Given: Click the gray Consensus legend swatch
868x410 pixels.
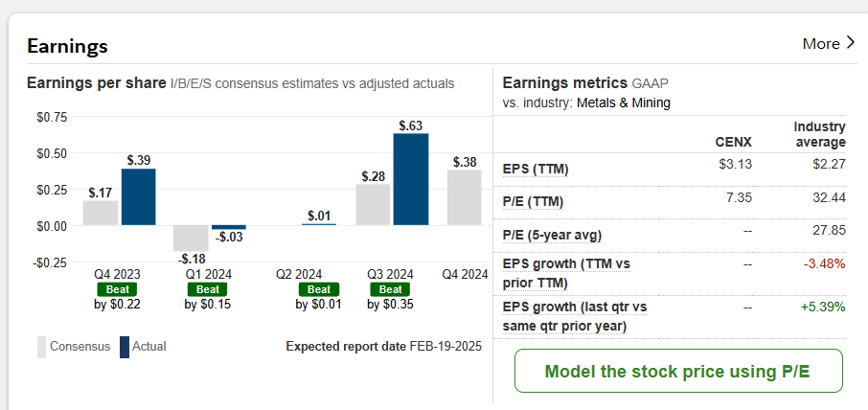Looking at the screenshot, I should [41, 346].
